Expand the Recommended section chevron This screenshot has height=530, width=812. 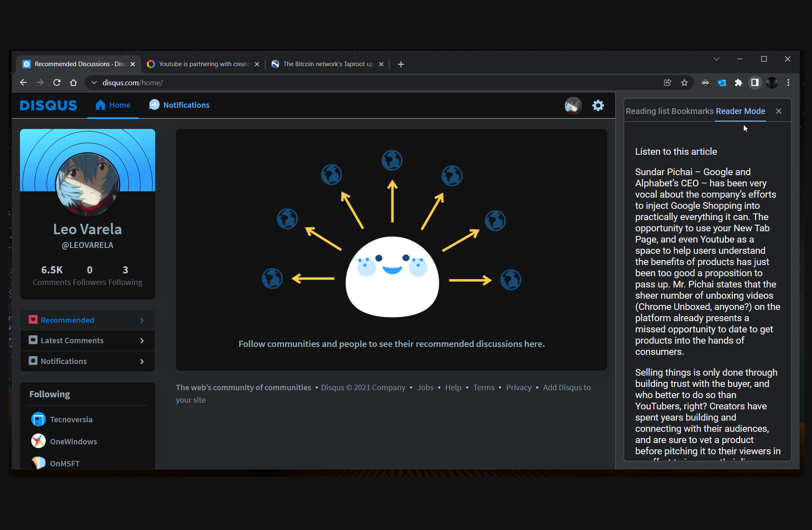142,320
